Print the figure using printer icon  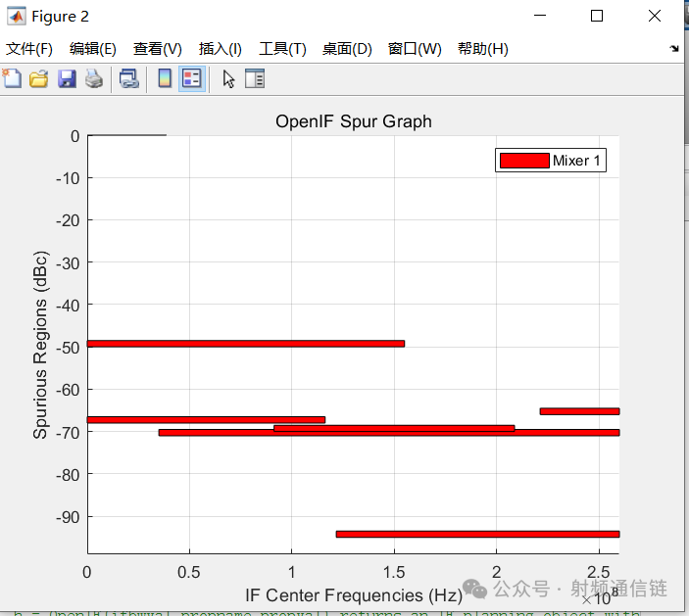tap(93, 79)
